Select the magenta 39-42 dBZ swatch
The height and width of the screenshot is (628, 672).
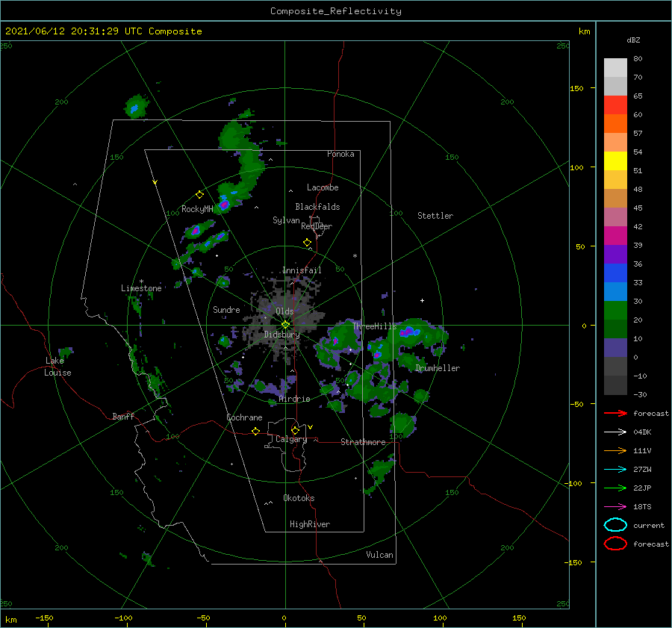coord(615,236)
